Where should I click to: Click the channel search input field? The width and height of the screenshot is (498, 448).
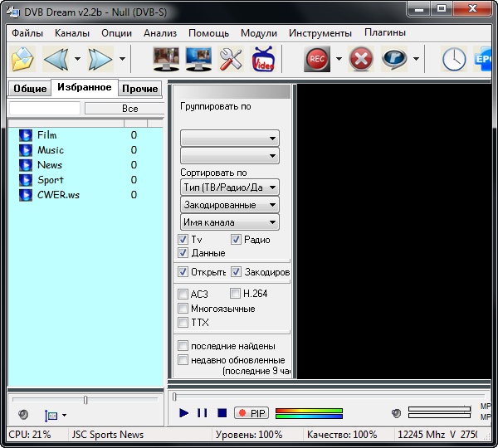(x=45, y=109)
